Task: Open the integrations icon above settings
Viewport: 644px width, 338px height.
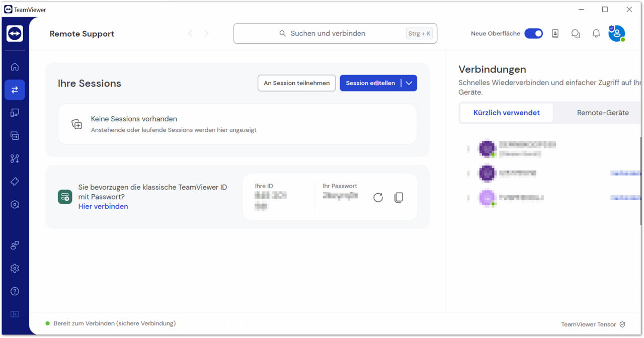Action: coord(15,245)
